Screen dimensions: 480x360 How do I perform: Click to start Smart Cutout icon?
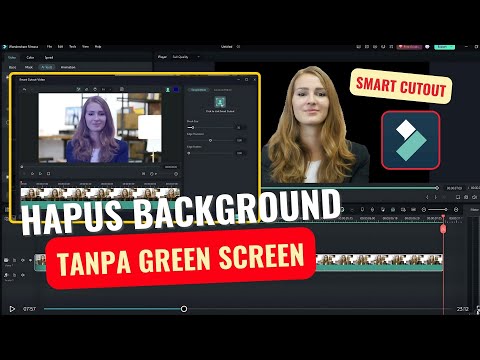[220, 102]
